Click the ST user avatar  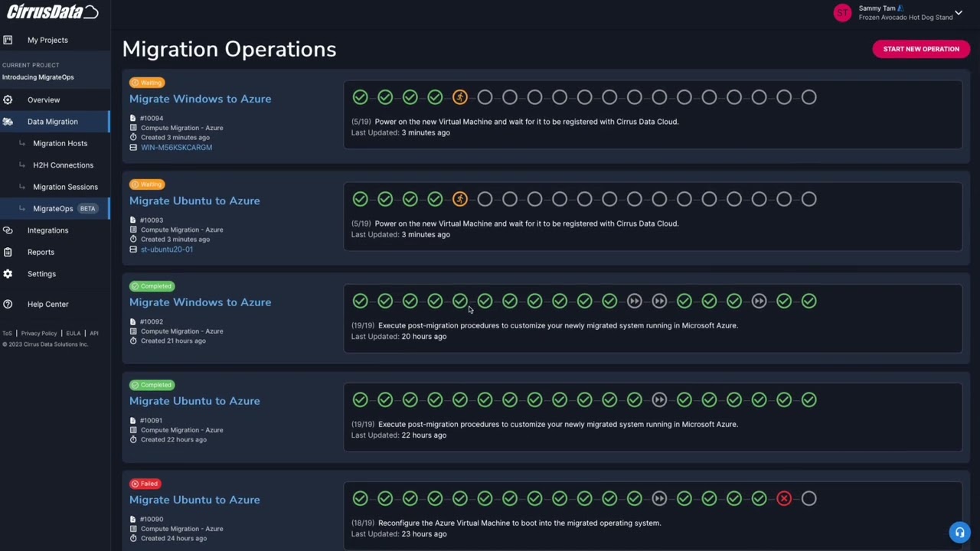tap(842, 13)
